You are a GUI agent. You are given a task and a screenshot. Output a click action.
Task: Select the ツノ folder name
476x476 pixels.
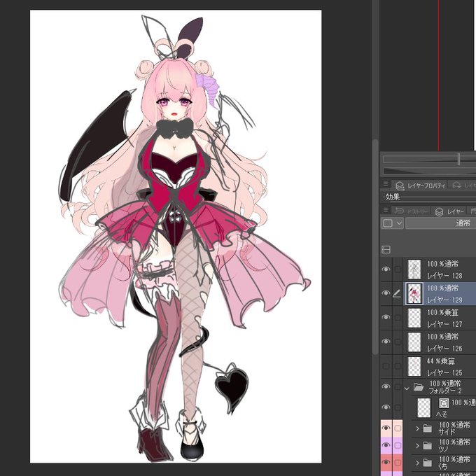click(x=444, y=449)
